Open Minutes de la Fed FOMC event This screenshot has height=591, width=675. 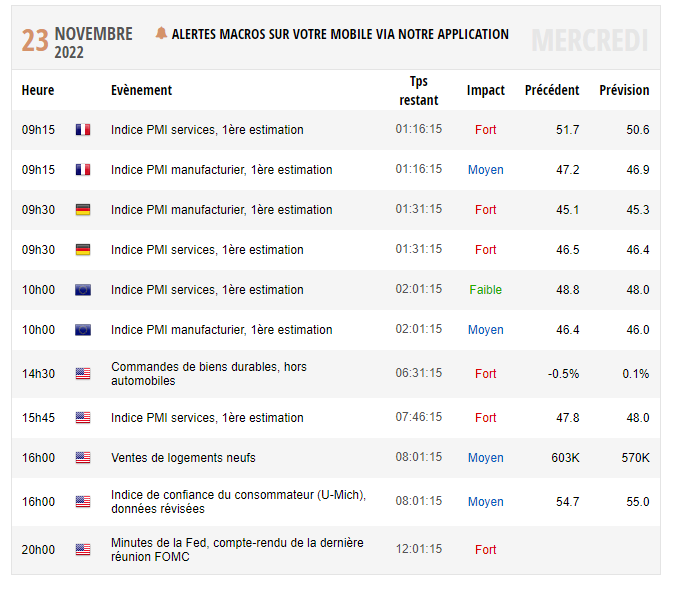pos(237,550)
